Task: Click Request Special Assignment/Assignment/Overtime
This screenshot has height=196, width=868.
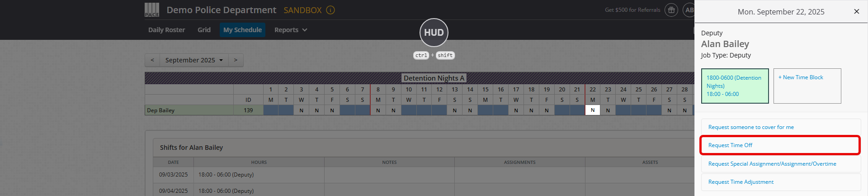Action: tap(772, 164)
